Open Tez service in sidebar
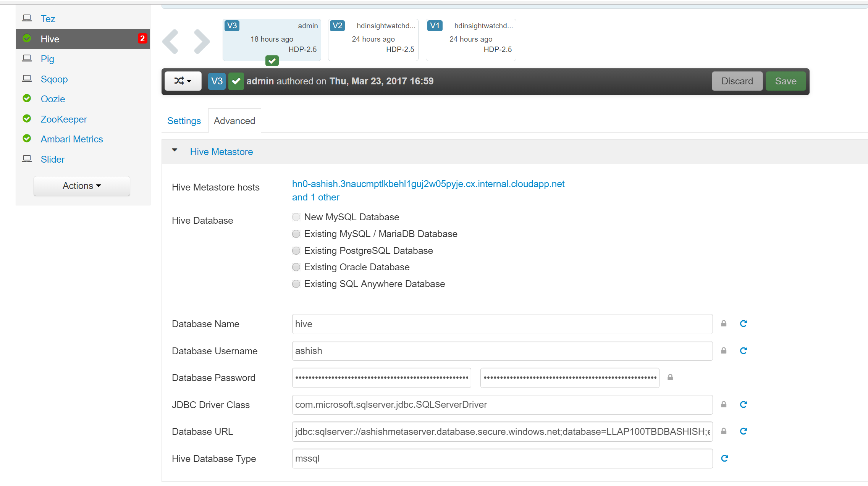Image resolution: width=868 pixels, height=486 pixels. click(48, 19)
